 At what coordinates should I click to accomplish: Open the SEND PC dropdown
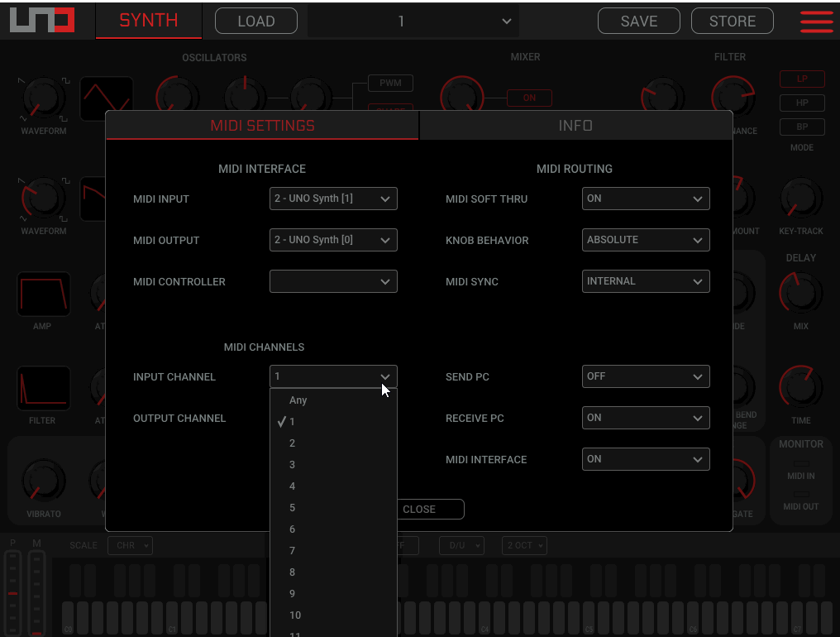tap(646, 376)
